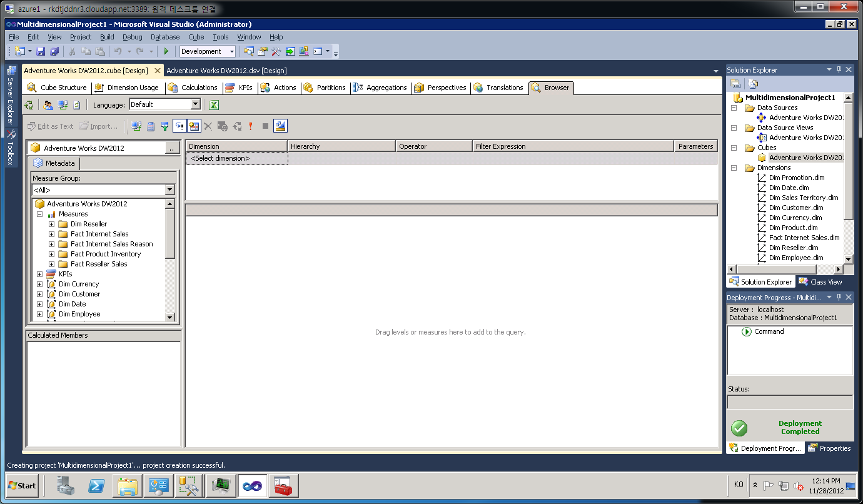
Task: Switch to the Dimension Usage tab
Action: (127, 88)
